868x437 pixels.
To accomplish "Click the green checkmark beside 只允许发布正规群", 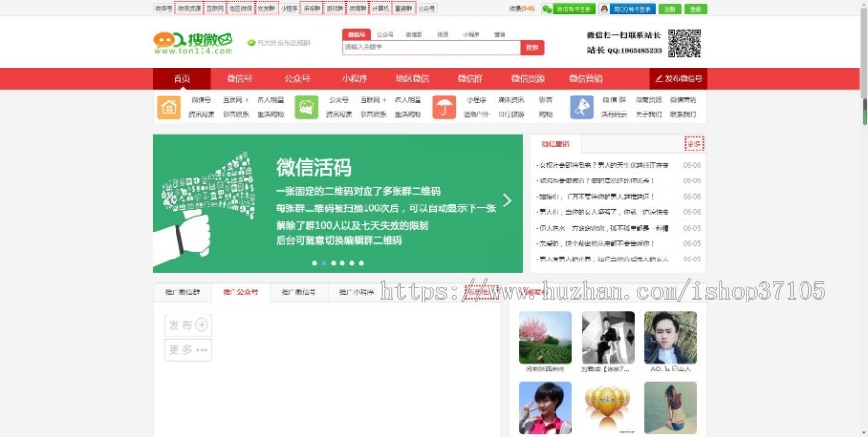I will [x=251, y=42].
